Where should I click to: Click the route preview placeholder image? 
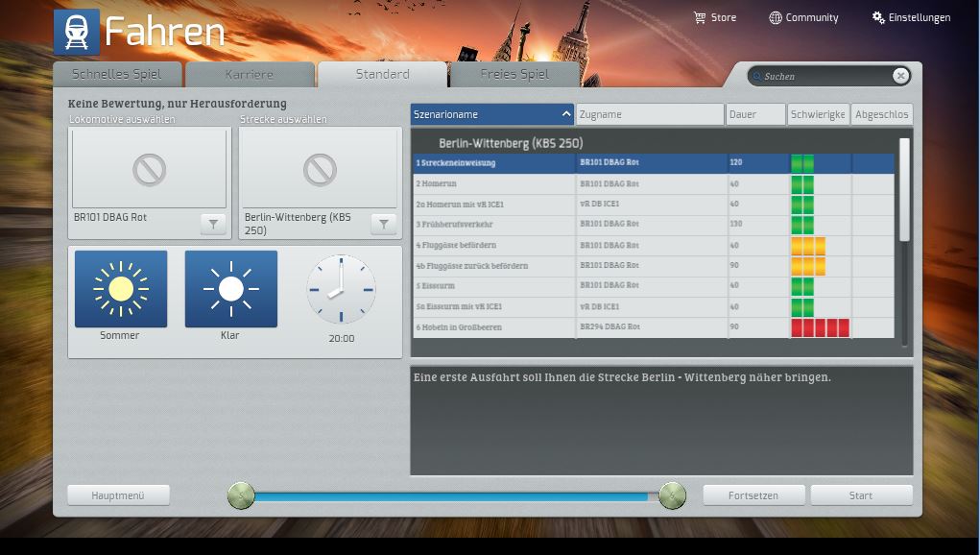click(x=320, y=168)
